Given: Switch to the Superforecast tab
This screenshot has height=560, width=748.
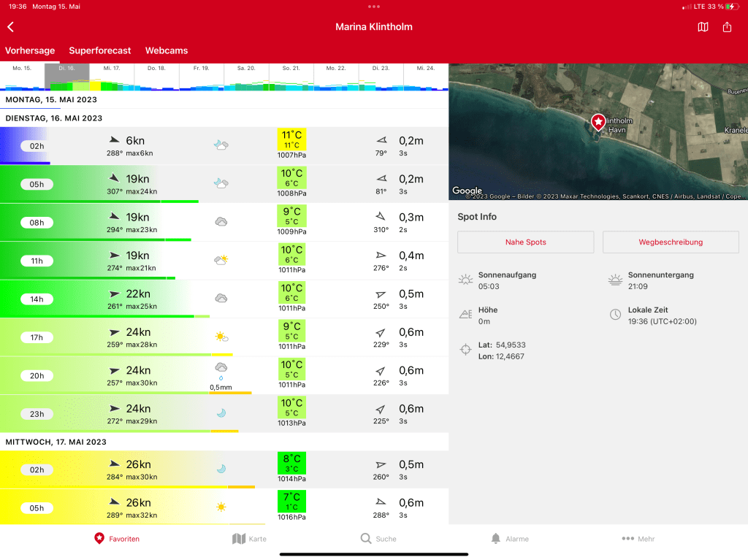Looking at the screenshot, I should pos(100,51).
